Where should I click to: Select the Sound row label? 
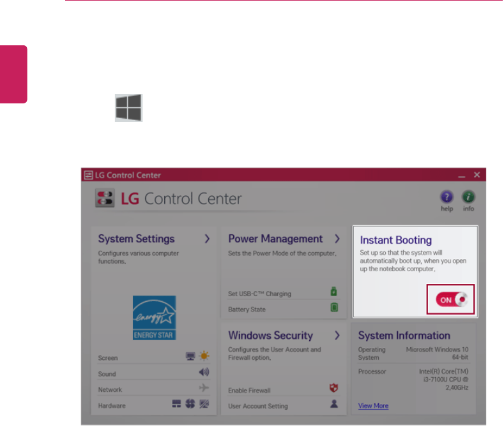(107, 374)
